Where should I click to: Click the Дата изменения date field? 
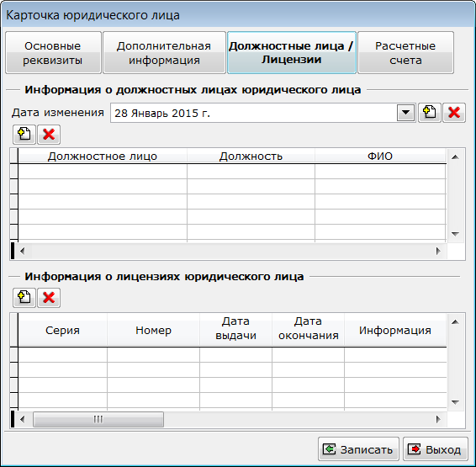pyautogui.click(x=253, y=113)
